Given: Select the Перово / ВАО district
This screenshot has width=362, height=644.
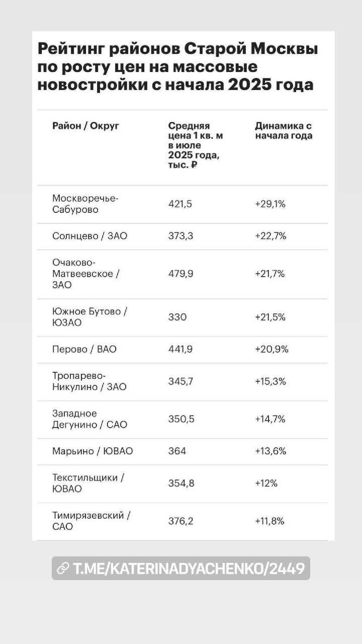Looking at the screenshot, I should click(x=84, y=349).
